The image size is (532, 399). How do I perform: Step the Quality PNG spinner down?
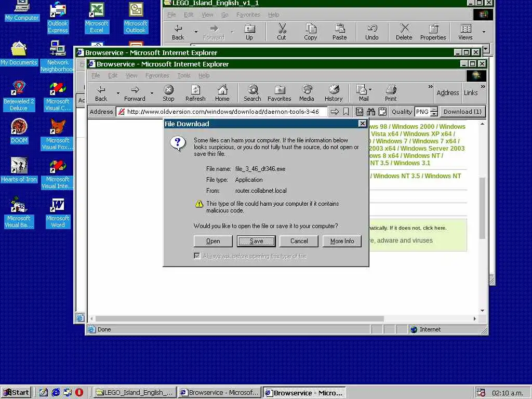(x=434, y=114)
